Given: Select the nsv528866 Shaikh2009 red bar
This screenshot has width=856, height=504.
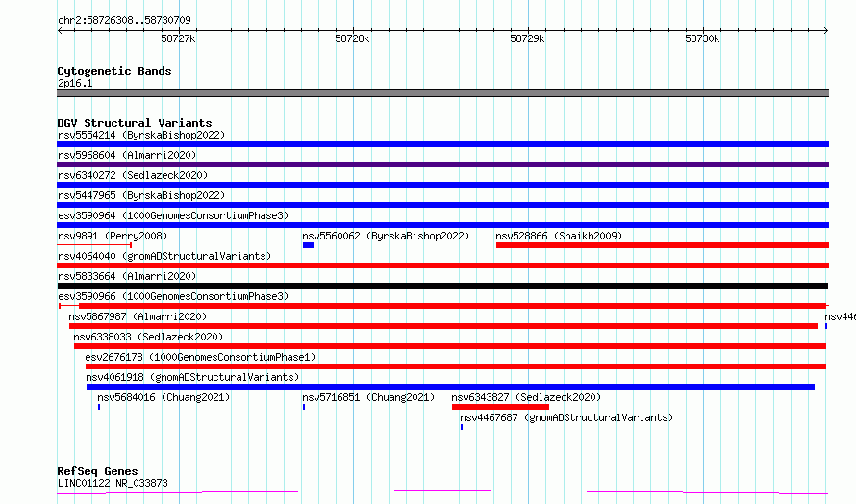Looking at the screenshot, I should coord(663,245).
